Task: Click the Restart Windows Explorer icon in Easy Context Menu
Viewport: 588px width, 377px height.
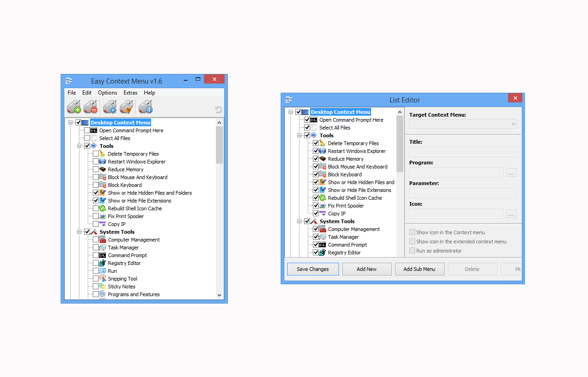Action: click(102, 162)
